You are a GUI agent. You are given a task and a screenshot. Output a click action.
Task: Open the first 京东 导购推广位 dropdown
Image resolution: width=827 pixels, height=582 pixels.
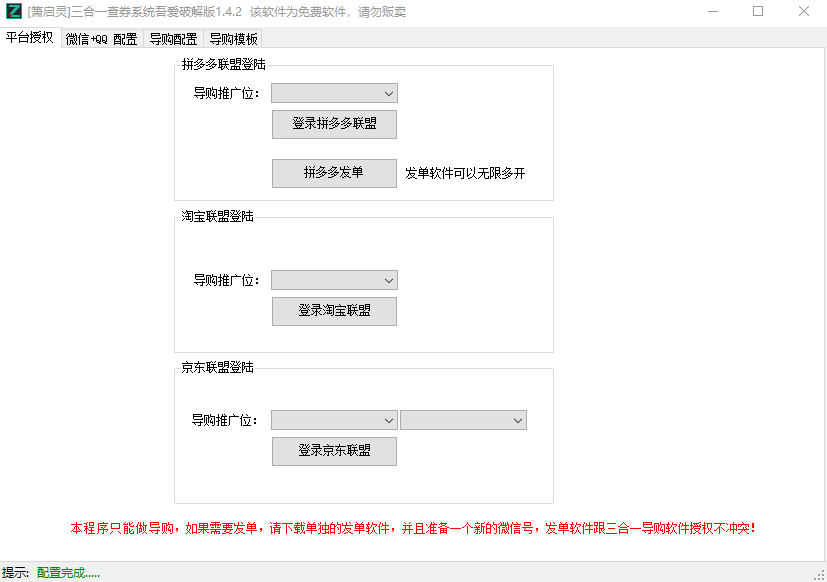point(334,420)
